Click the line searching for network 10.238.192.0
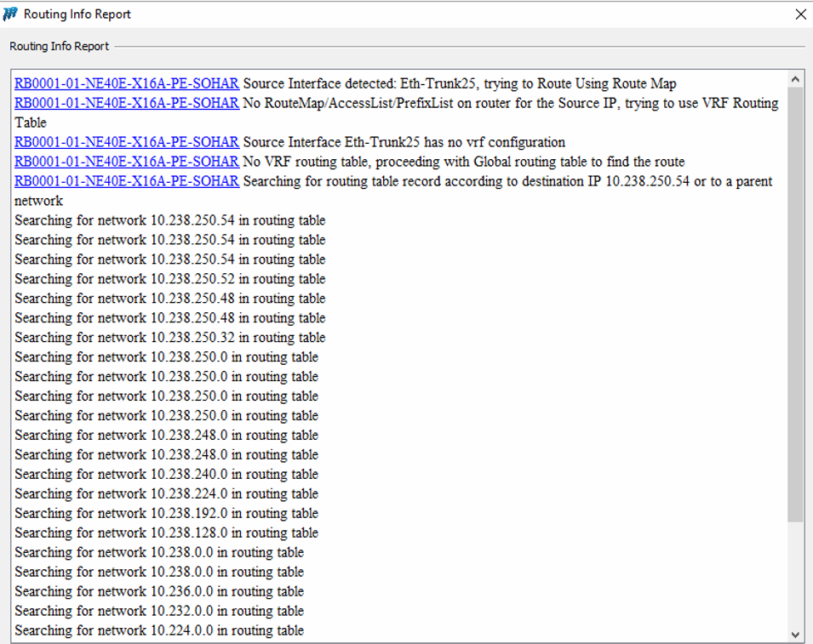 [166, 514]
